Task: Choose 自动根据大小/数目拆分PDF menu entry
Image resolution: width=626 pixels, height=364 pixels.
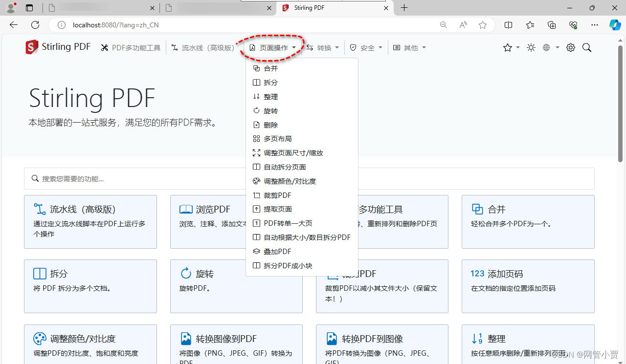Action: (x=302, y=237)
